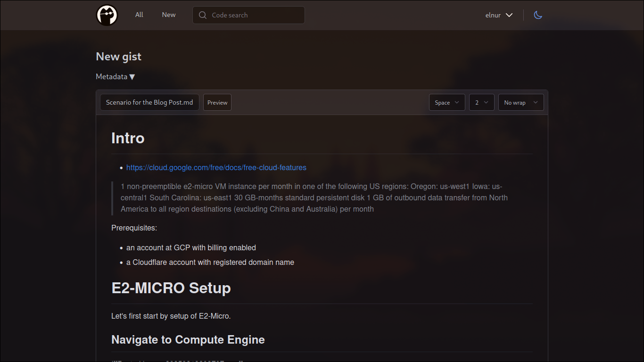Viewport: 644px width, 362px height.
Task: Go to the All gists page
Action: coord(139,15)
